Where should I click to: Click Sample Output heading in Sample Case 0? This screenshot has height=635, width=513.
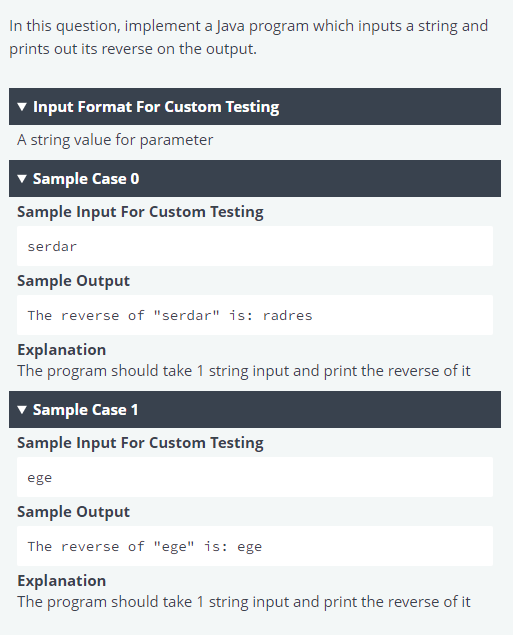(73, 281)
